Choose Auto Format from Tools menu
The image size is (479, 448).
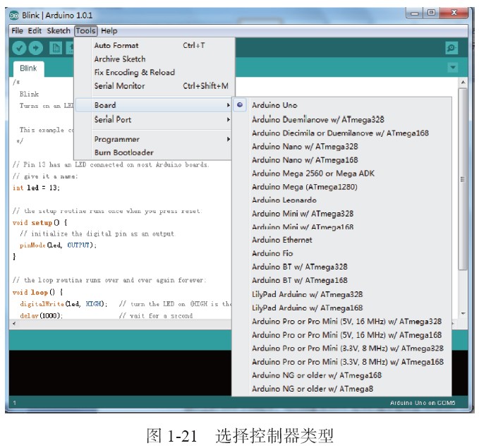155,46
